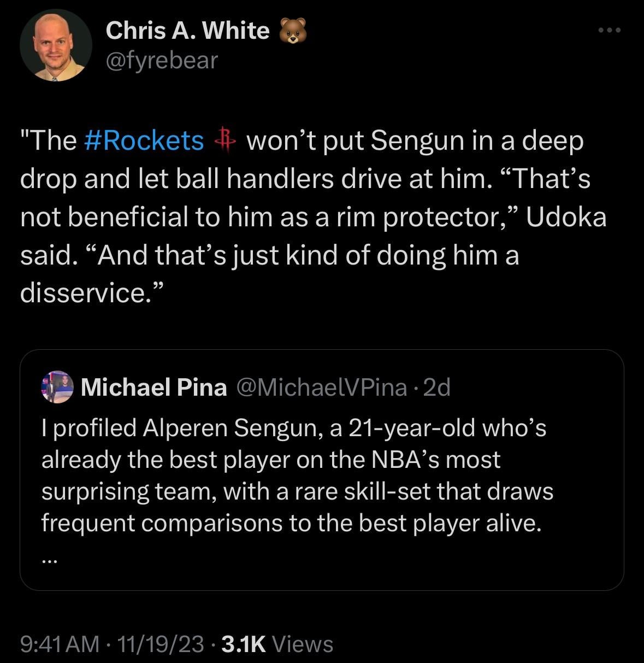
Task: Open the Chris A. White display name
Action: pos(187,31)
